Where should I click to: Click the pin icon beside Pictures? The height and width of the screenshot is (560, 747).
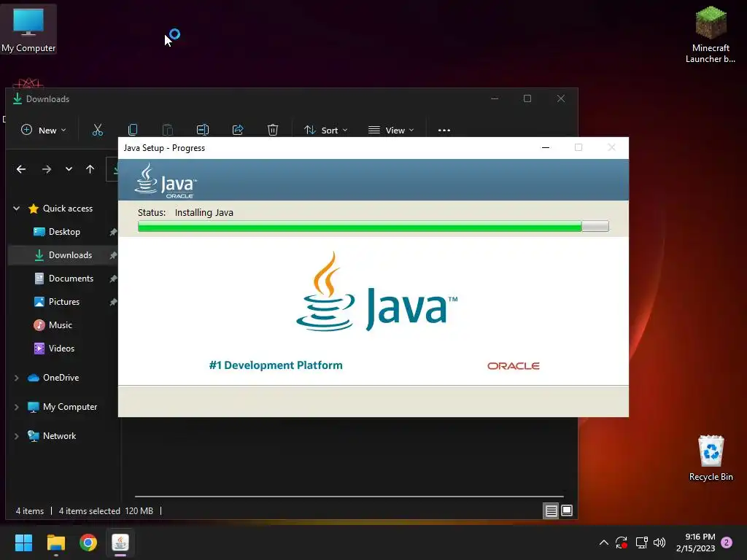(113, 303)
